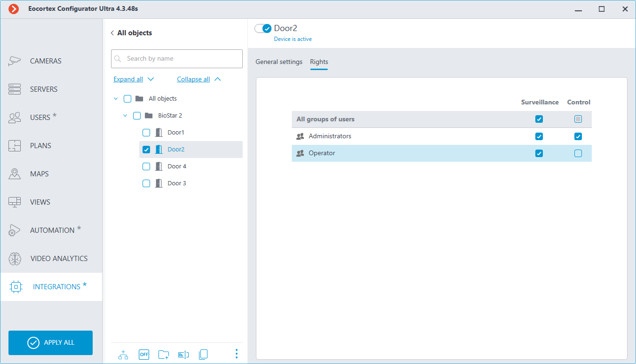Screen dimensions: 636x364
Task: Click the Expand all link
Action: pyautogui.click(x=128, y=79)
